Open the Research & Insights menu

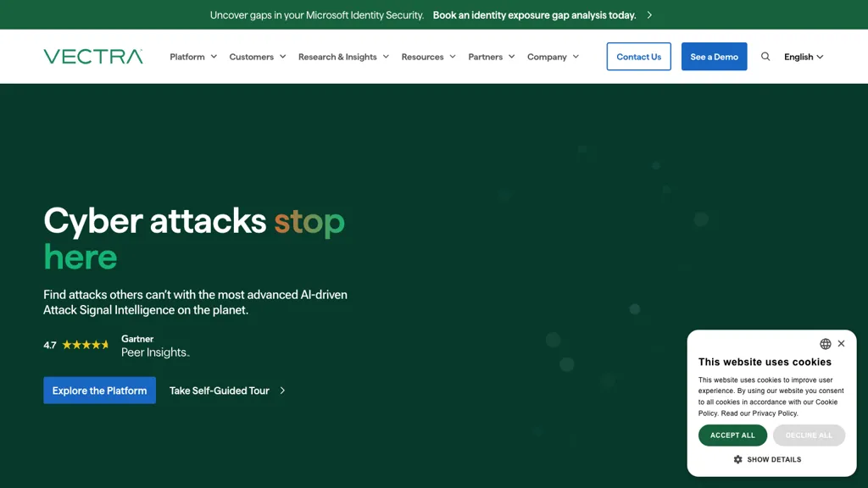tap(343, 57)
